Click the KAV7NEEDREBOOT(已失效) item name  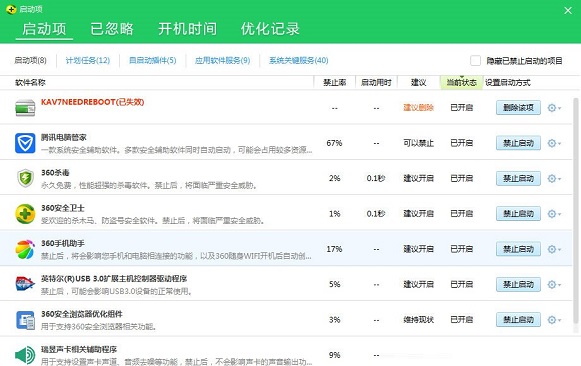click(x=92, y=102)
